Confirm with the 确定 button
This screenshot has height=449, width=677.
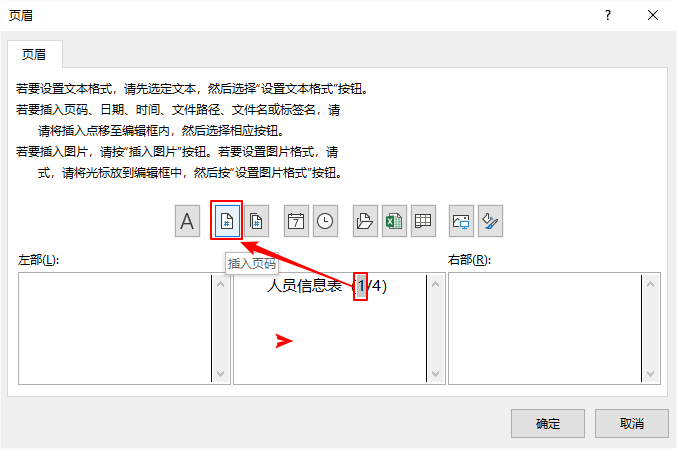click(548, 424)
